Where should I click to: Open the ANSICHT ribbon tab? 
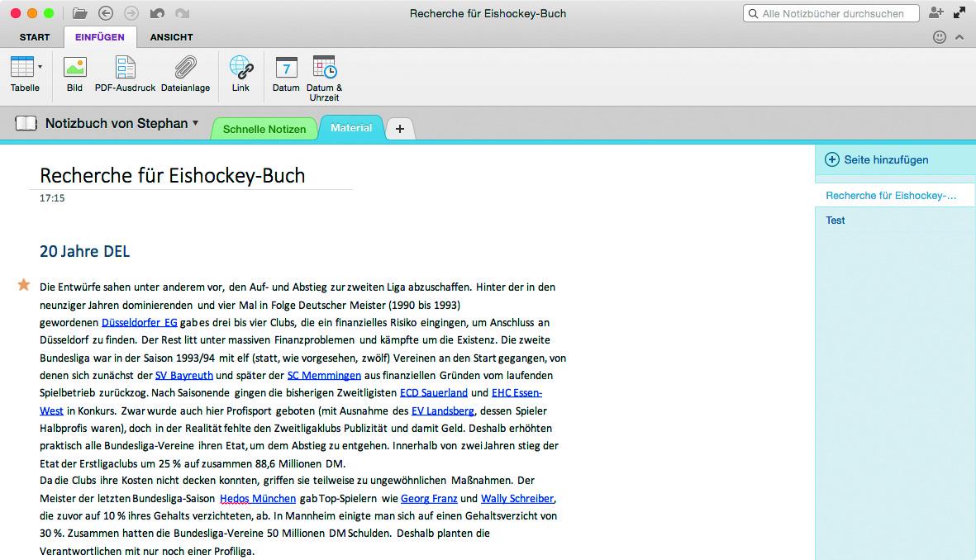tap(171, 37)
